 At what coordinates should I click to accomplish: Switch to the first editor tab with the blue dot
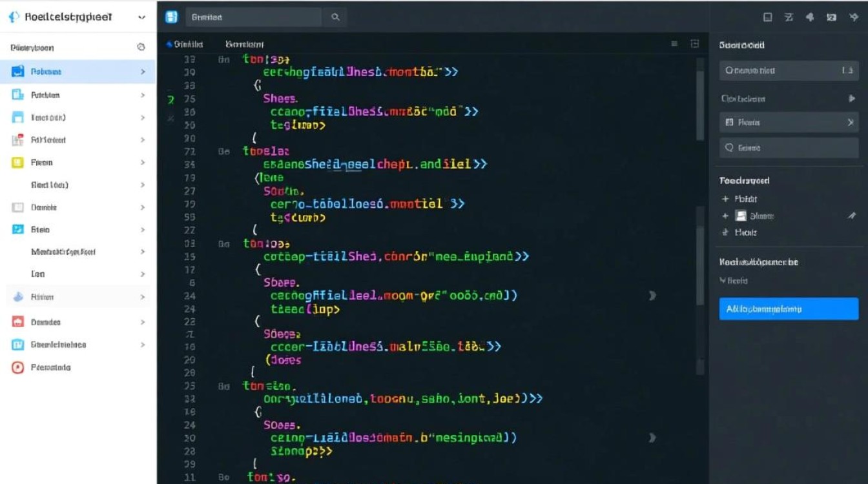(x=185, y=44)
